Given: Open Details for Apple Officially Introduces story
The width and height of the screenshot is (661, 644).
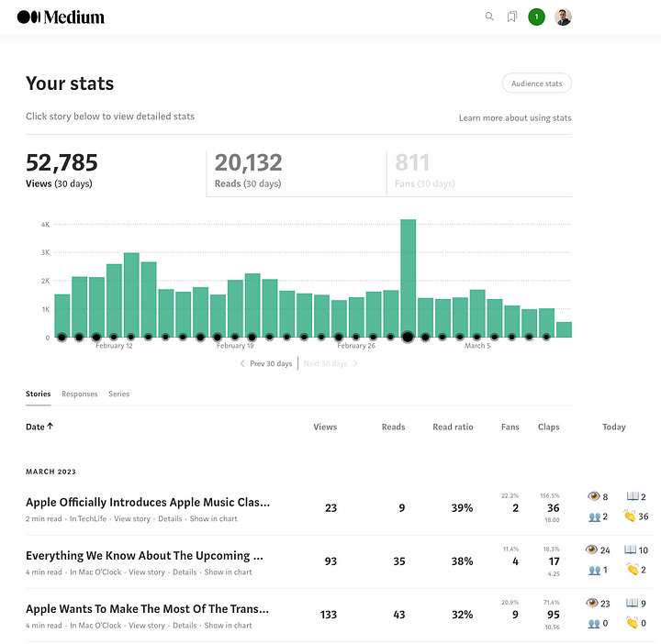Looking at the screenshot, I should (x=170, y=518).
